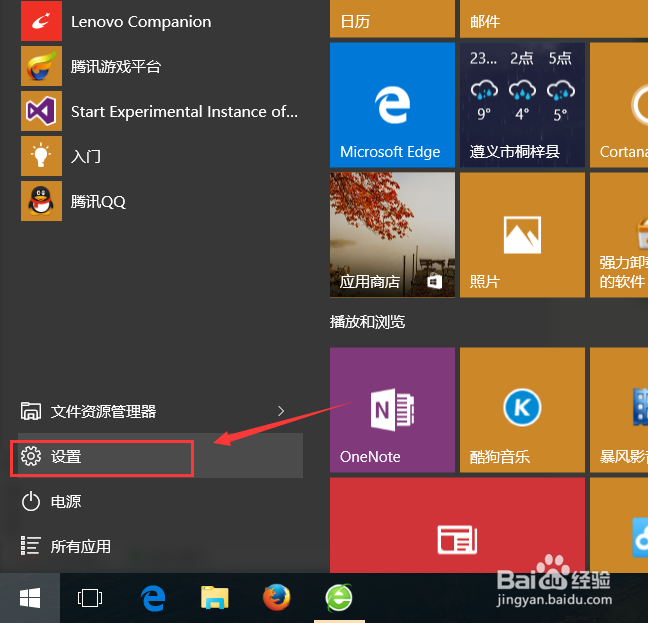Image resolution: width=648 pixels, height=623 pixels.
Task: Open Edge from the taskbar
Action: coord(153,598)
